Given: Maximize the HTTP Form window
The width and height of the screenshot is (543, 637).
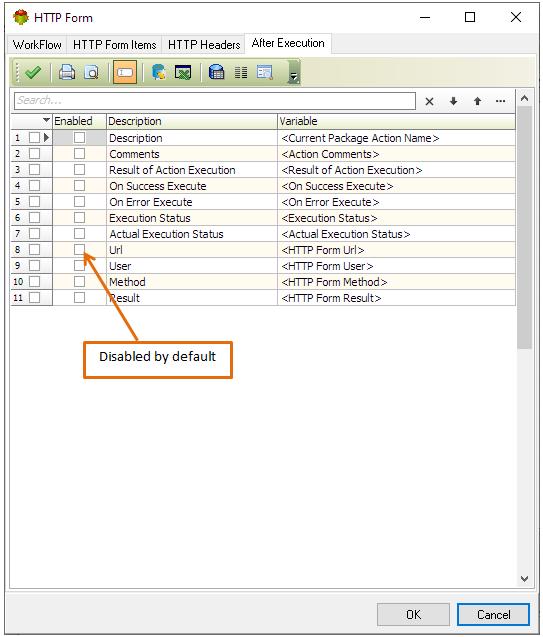Looking at the screenshot, I should click(470, 17).
